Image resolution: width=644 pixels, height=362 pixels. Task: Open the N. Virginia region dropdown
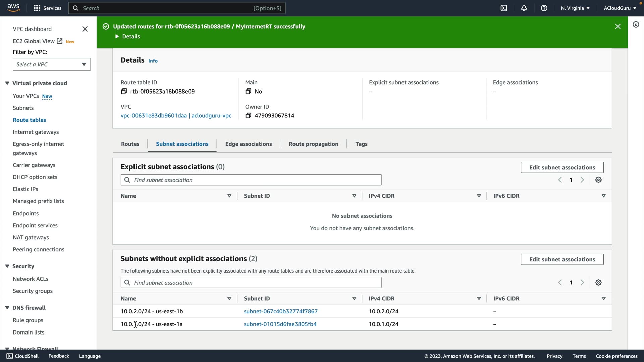click(x=575, y=8)
